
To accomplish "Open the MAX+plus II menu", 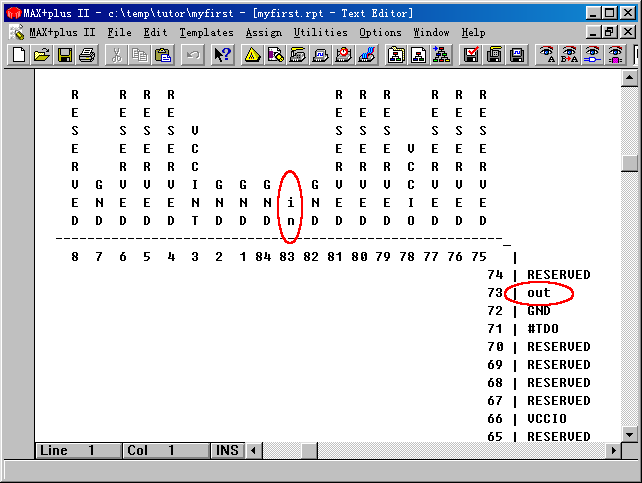I will [62, 33].
